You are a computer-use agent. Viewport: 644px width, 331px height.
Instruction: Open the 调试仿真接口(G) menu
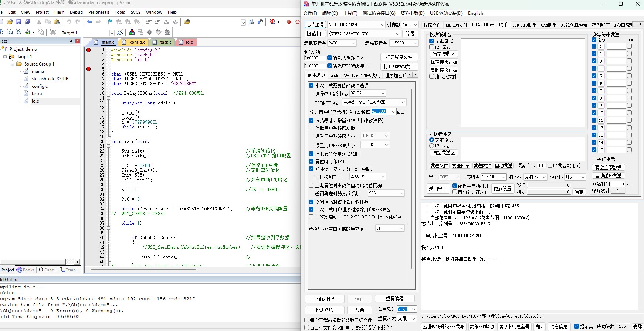click(379, 13)
